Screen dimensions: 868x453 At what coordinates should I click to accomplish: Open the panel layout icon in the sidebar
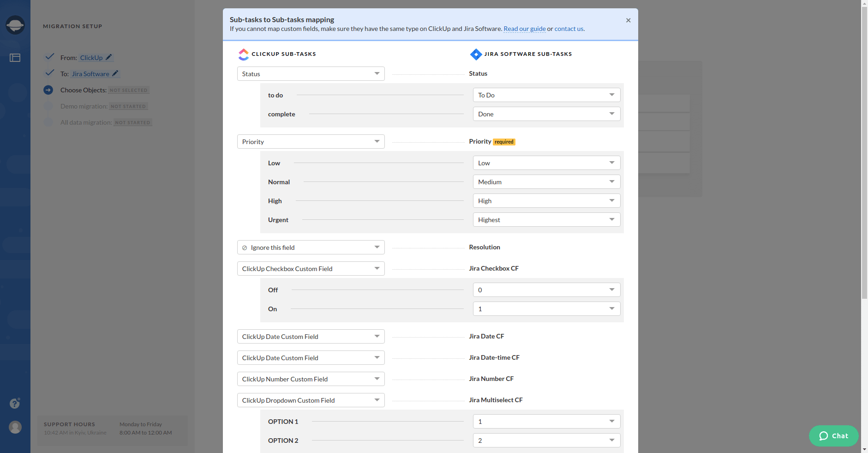[15, 58]
